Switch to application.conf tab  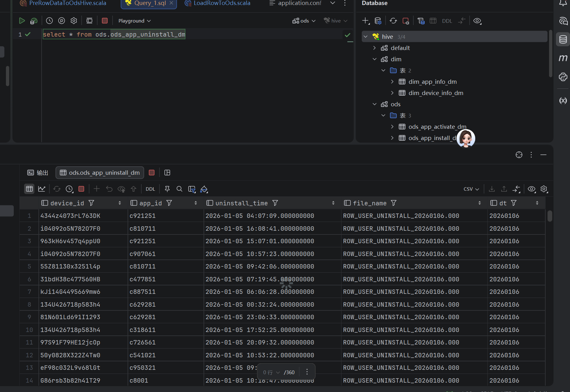[295, 3]
